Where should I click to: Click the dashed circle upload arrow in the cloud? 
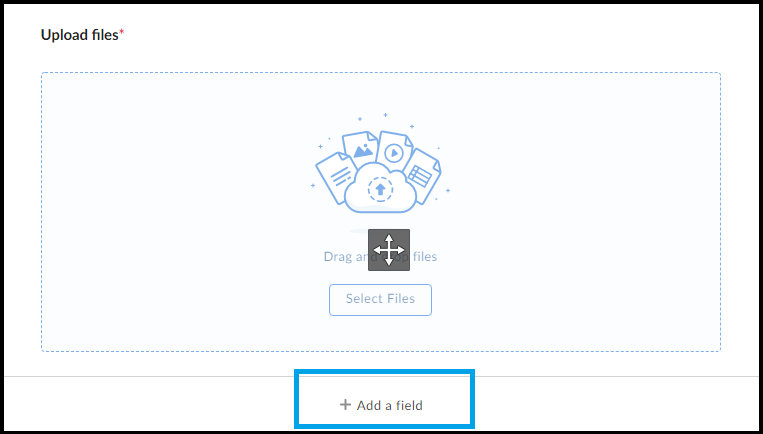pyautogui.click(x=380, y=189)
